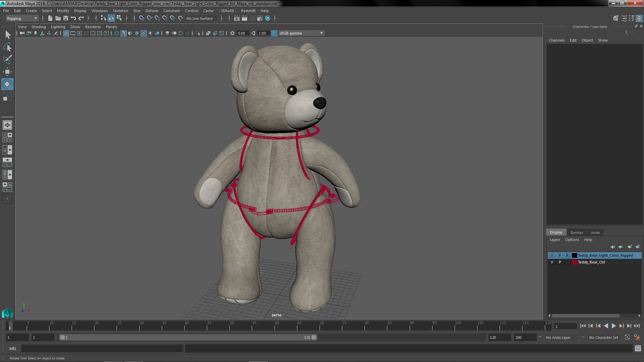644x362 pixels.
Task: Activate the Move tool
Action: click(x=7, y=72)
